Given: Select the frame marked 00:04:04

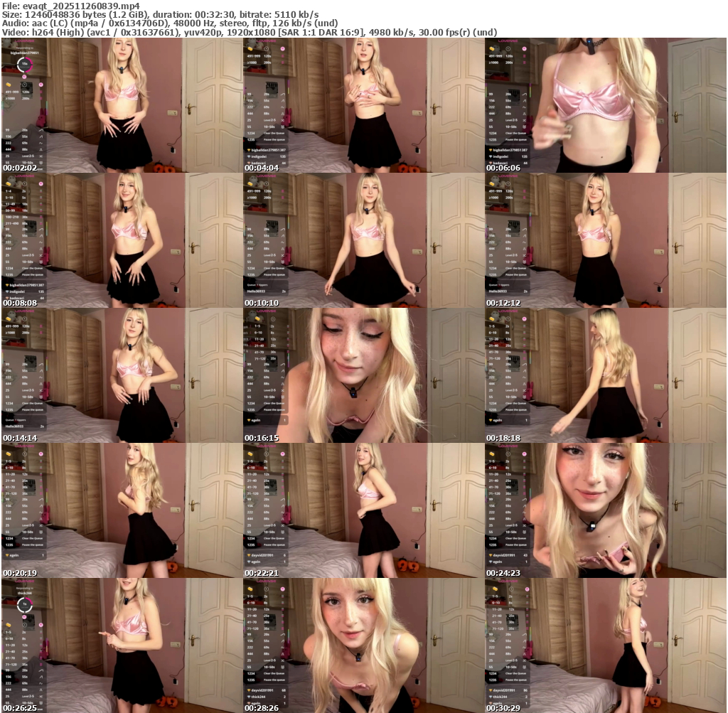Looking at the screenshot, I should click(364, 105).
